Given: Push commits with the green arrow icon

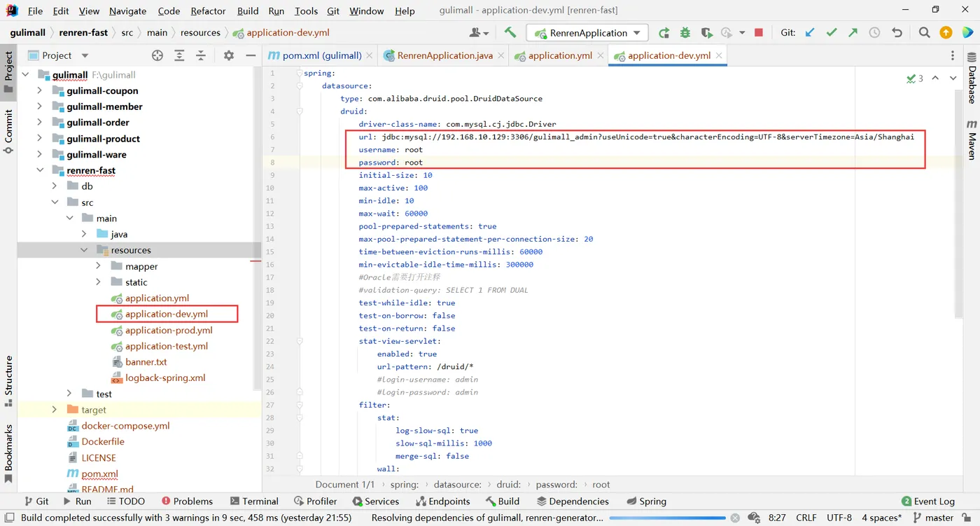Looking at the screenshot, I should tap(853, 32).
